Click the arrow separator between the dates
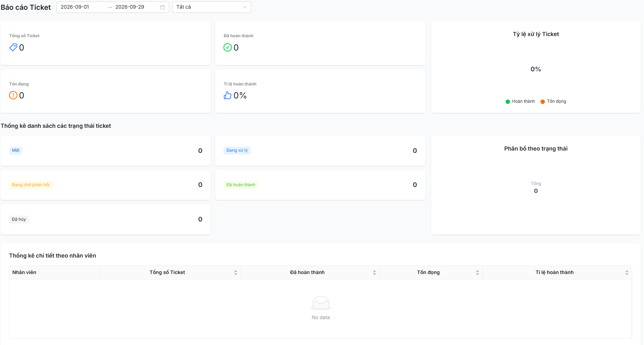 pyautogui.click(x=110, y=7)
